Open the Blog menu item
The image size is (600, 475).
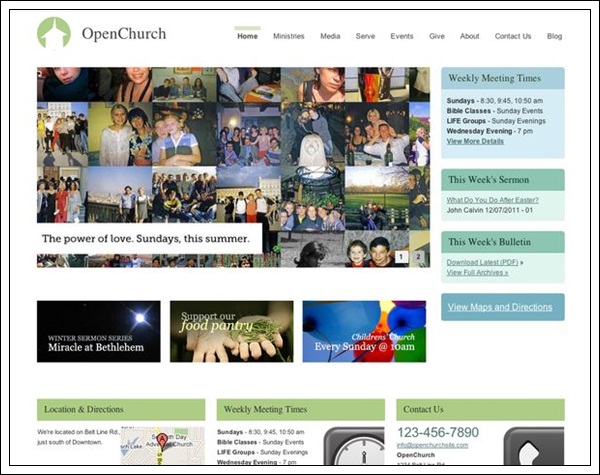[554, 36]
